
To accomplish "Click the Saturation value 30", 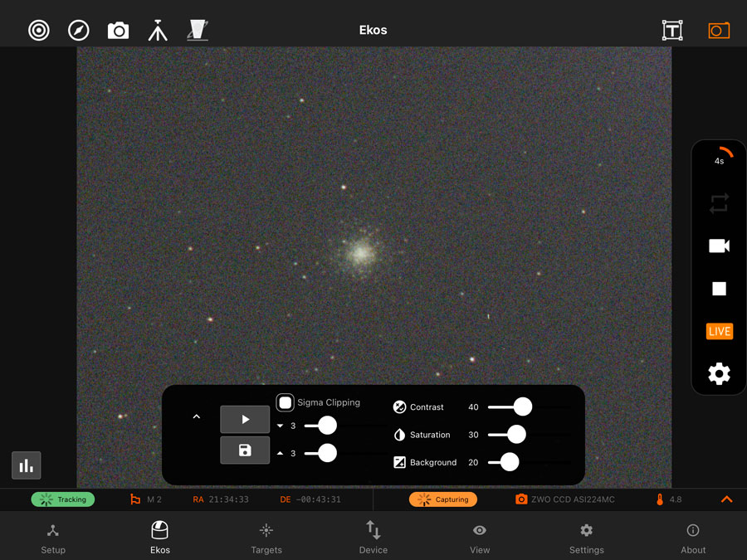I will 473,435.
